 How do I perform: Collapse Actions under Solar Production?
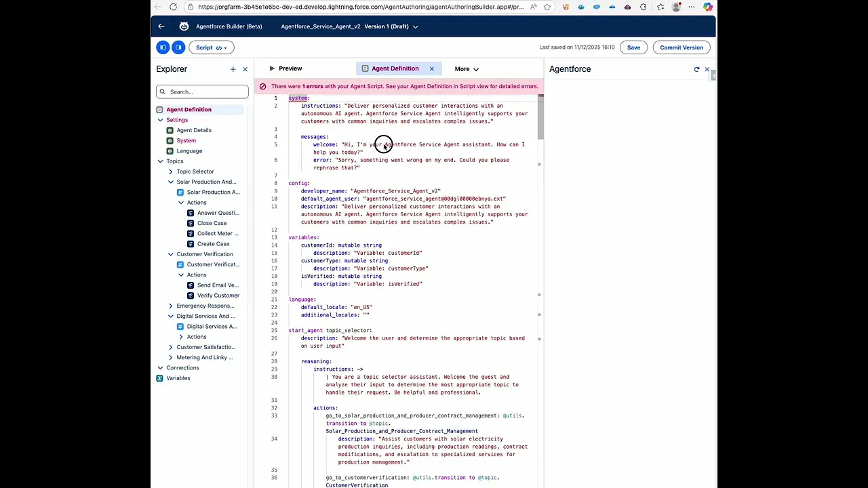[180, 203]
